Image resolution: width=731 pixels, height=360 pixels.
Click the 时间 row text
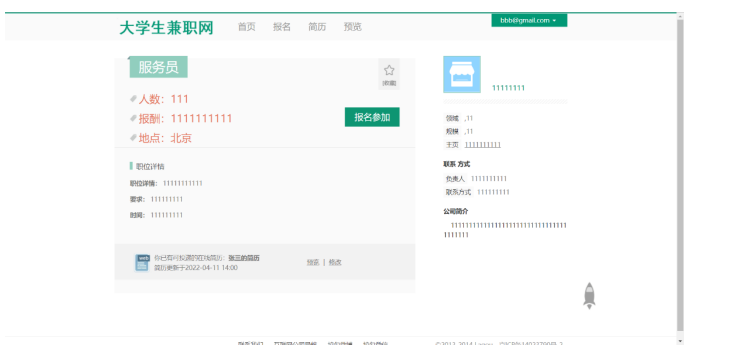tap(156, 215)
